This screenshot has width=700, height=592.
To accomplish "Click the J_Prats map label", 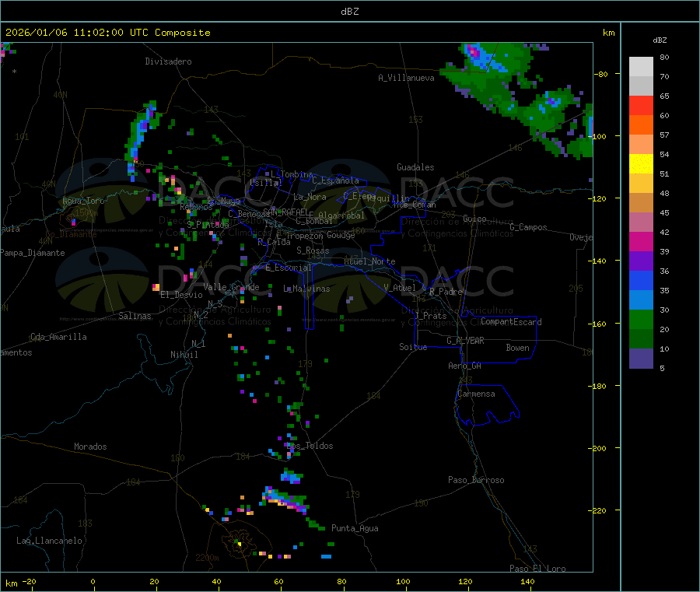I will 431,316.
